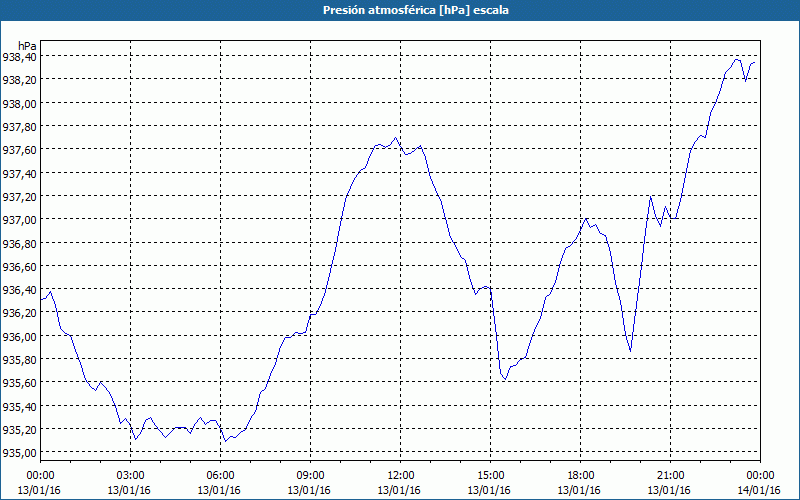Click the 09:00 time axis label
Viewport: 800px width, 500px height.
click(311, 476)
